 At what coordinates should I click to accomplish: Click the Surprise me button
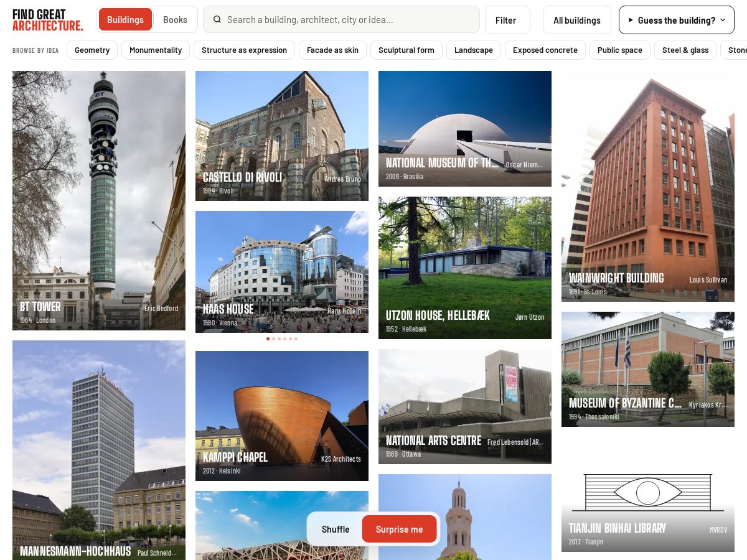pyautogui.click(x=399, y=529)
